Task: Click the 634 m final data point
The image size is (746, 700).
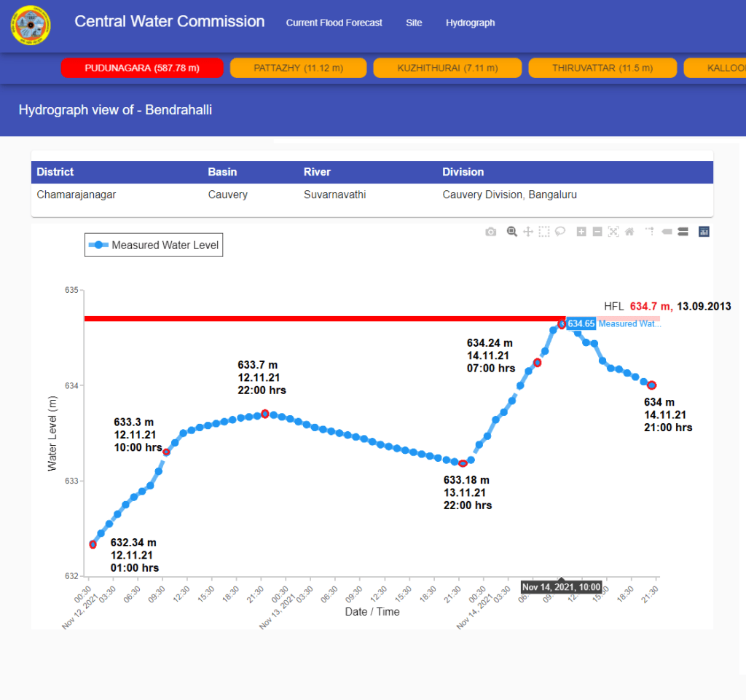Action: click(x=652, y=385)
